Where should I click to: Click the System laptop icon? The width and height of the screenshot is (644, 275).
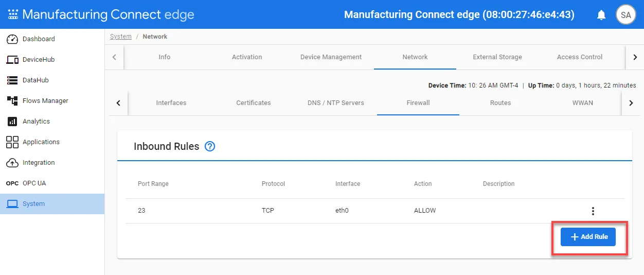point(12,204)
